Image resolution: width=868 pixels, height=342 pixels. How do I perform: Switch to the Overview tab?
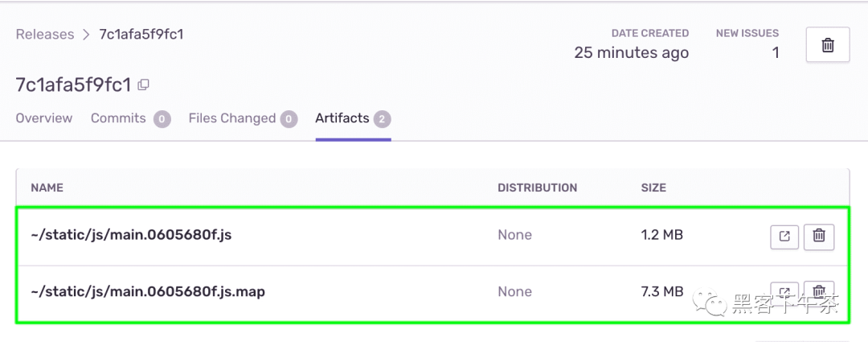43,118
